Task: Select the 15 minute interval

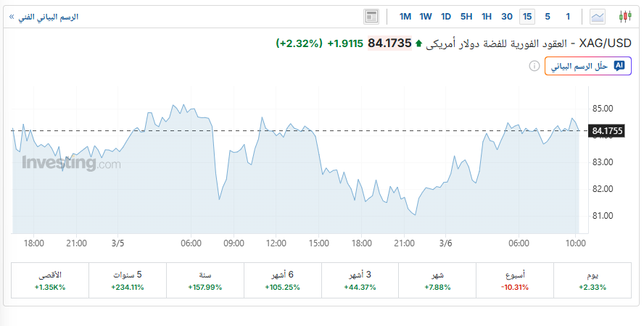Action: point(527,16)
